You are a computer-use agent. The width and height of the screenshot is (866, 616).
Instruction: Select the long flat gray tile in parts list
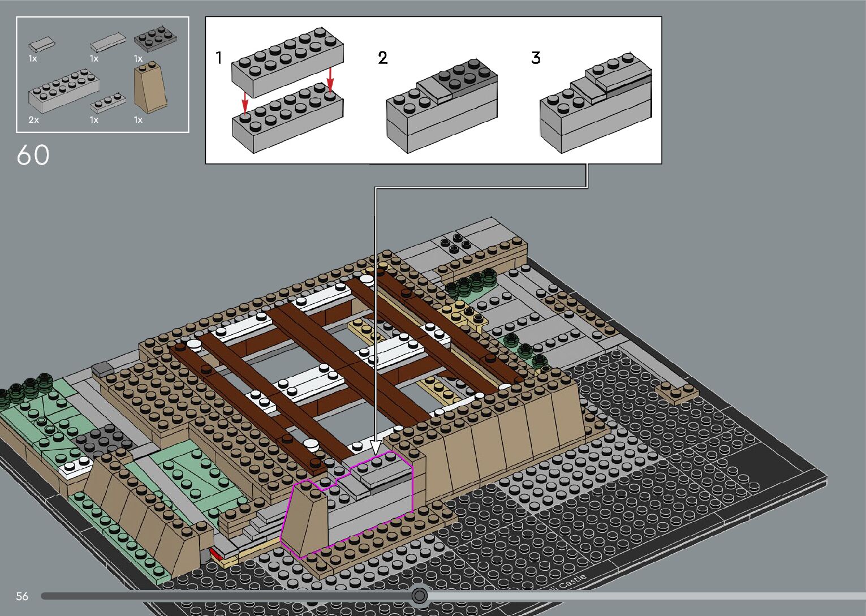[107, 42]
